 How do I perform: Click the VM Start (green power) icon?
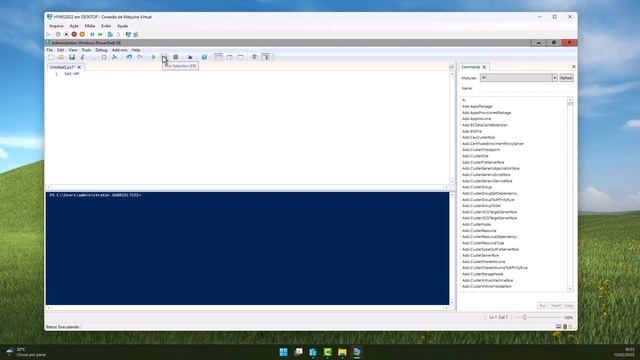click(58, 34)
